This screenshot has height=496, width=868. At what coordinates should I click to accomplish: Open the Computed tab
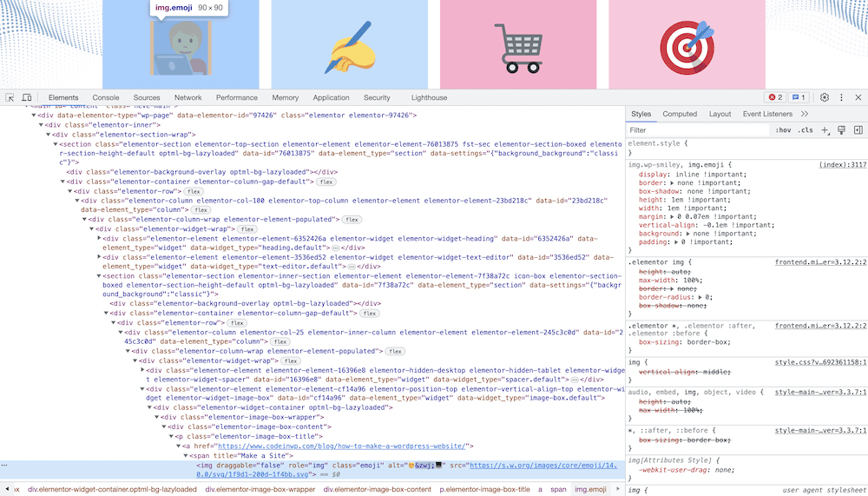[680, 114]
